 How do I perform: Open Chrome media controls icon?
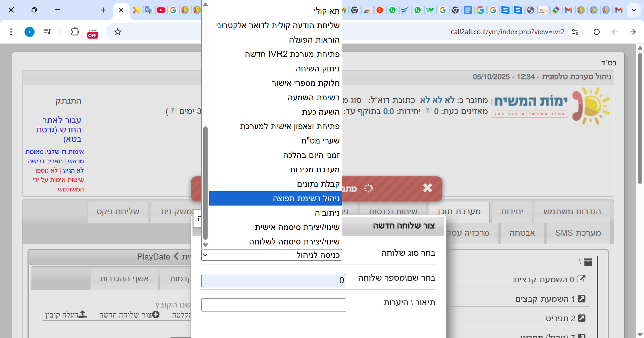(47, 32)
